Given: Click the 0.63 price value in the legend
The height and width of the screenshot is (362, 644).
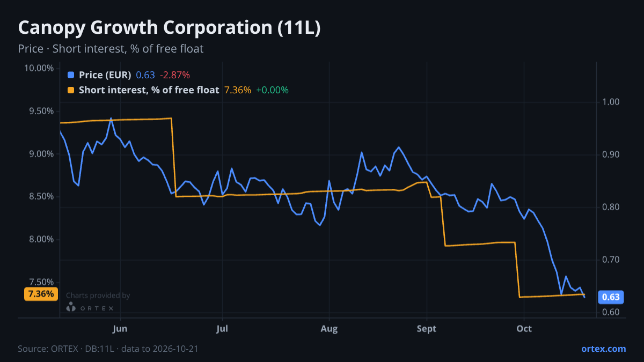Looking at the screenshot, I should [145, 75].
